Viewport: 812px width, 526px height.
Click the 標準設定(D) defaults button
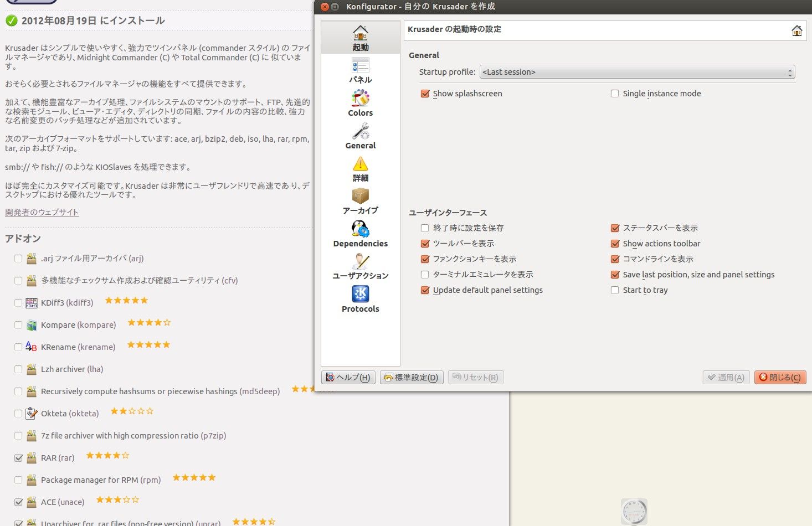click(x=412, y=378)
